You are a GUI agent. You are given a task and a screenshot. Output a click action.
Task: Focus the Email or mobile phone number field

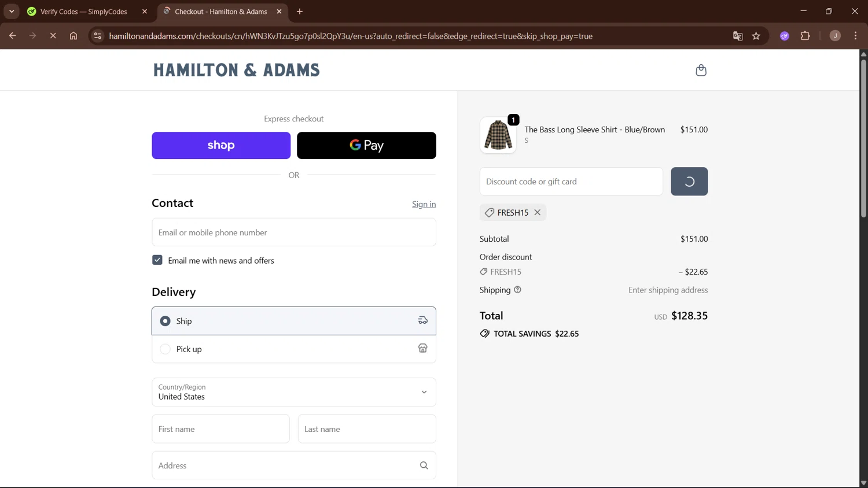(294, 232)
